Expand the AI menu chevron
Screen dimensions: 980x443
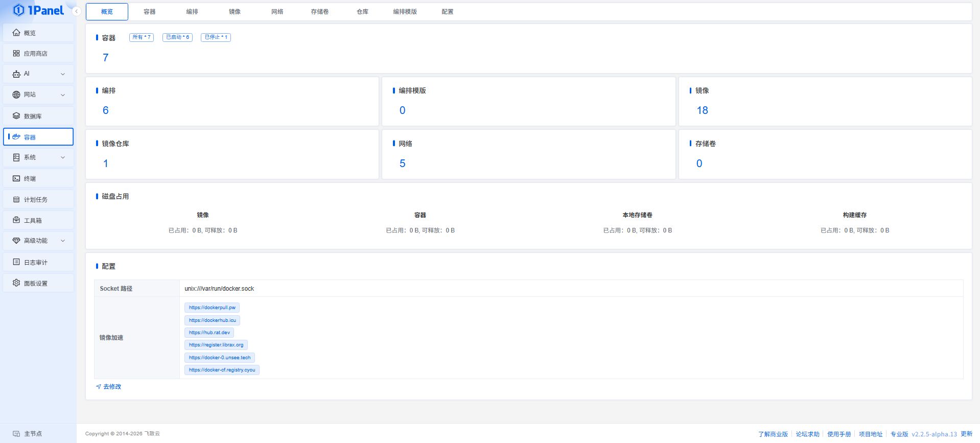point(63,74)
